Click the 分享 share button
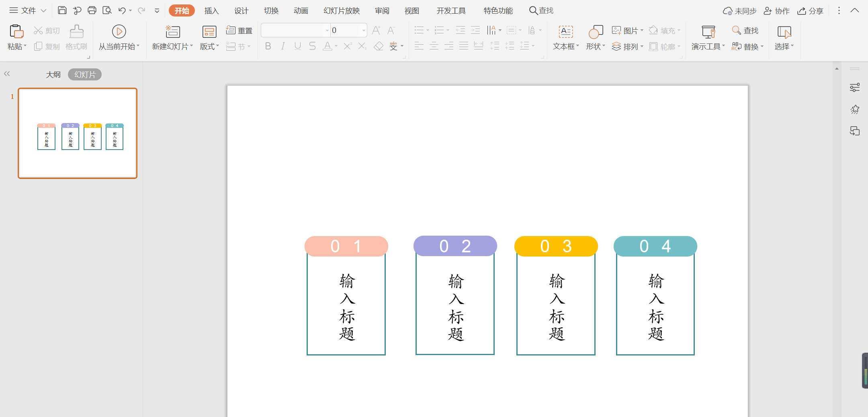 (x=811, y=11)
